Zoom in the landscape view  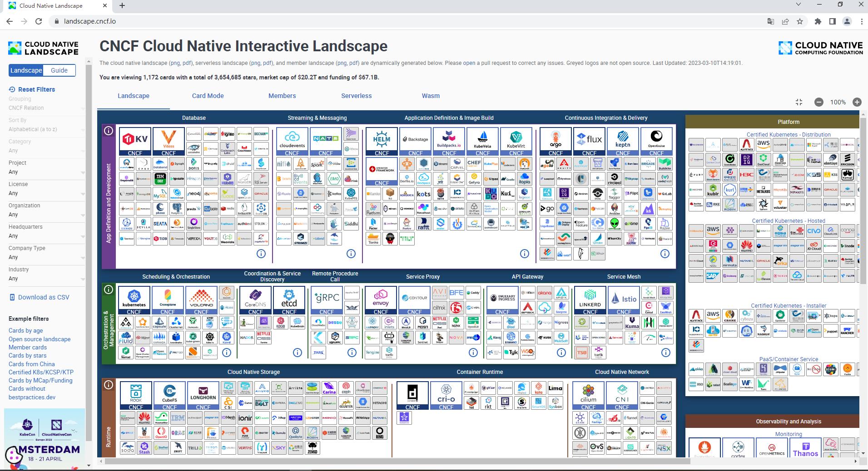coord(857,102)
